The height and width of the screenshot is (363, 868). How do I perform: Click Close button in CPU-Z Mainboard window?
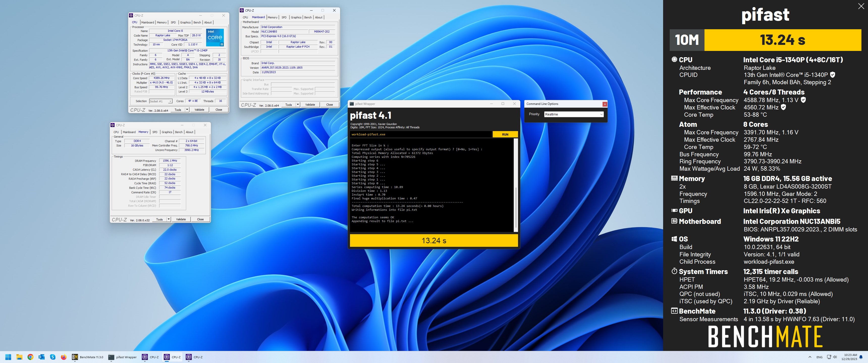coord(330,104)
